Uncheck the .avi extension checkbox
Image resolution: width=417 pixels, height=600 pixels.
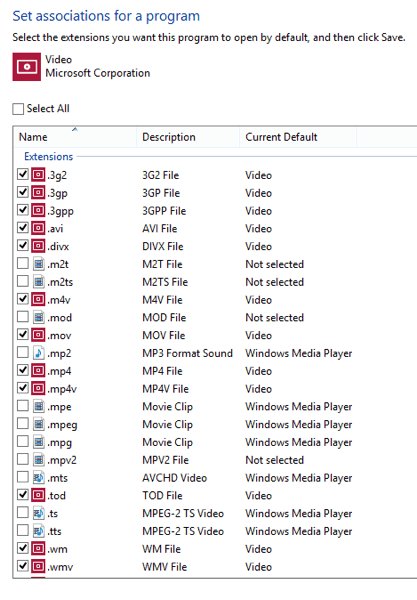(x=23, y=228)
